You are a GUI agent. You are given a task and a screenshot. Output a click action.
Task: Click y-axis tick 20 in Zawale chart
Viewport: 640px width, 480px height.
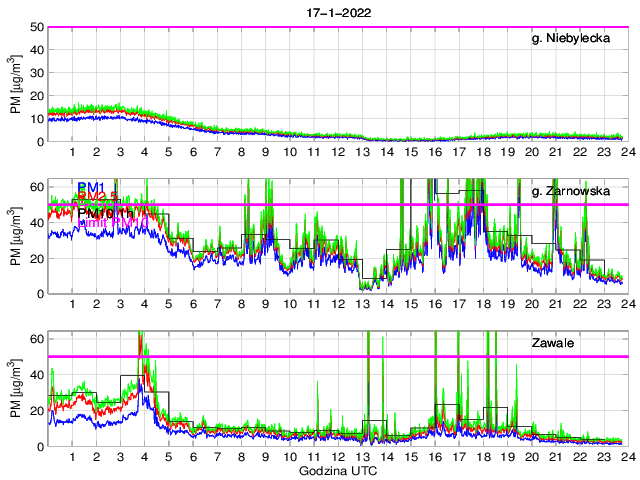click(x=36, y=410)
